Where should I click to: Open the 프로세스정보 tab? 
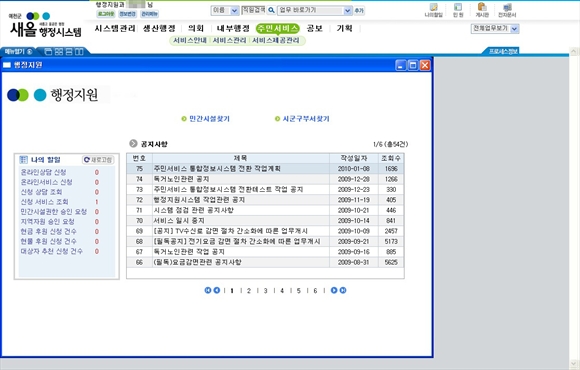point(503,51)
